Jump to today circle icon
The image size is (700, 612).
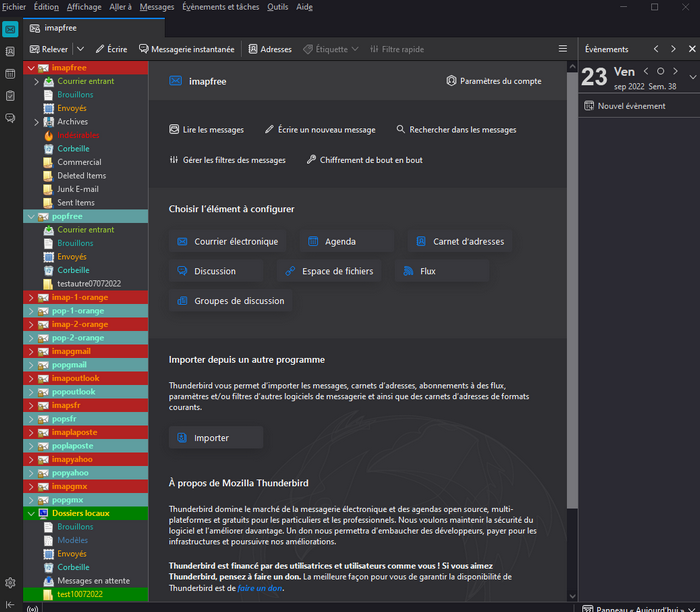click(x=660, y=71)
